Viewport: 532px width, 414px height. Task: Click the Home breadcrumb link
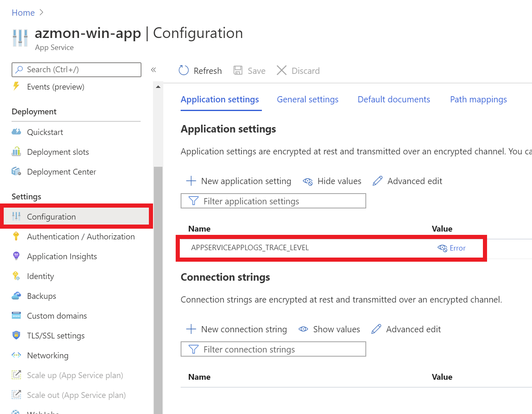pos(23,13)
